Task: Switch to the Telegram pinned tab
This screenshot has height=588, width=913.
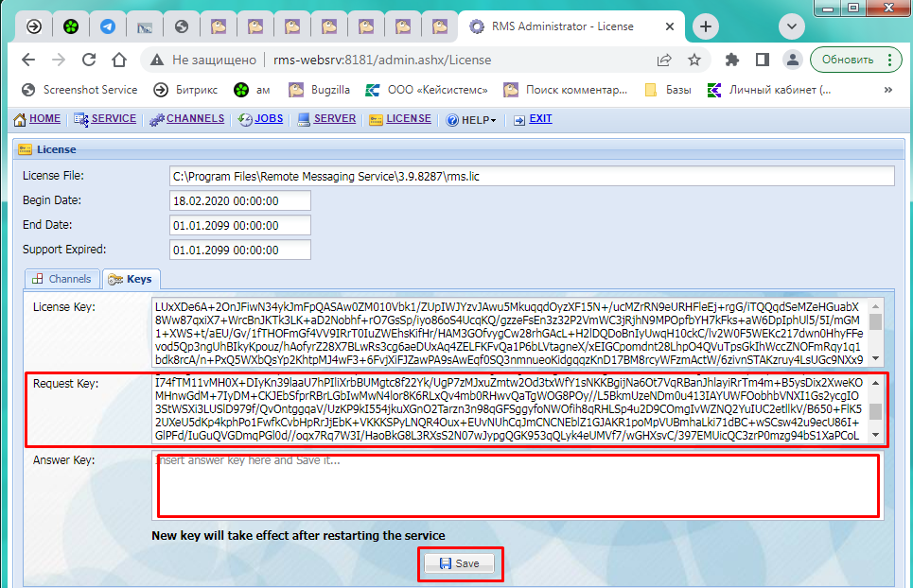Action: [108, 26]
